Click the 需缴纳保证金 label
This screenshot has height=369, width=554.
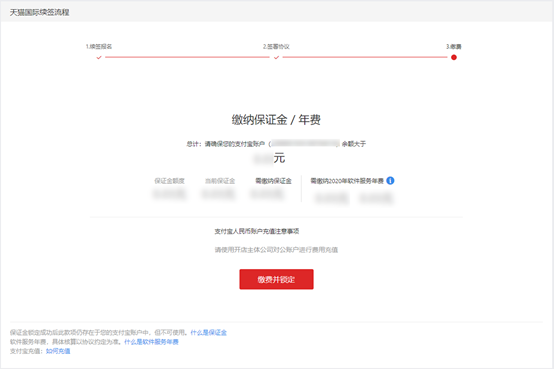pyautogui.click(x=273, y=181)
